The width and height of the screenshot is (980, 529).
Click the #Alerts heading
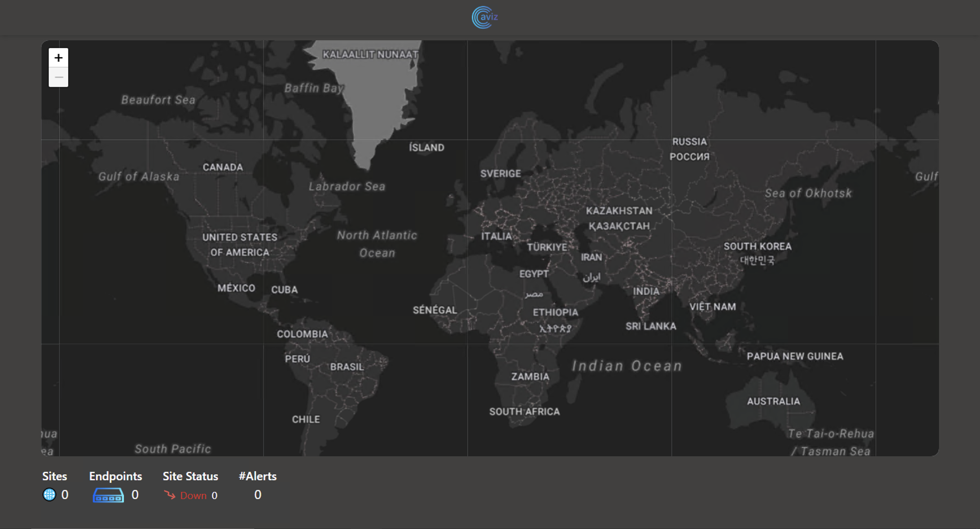tap(258, 476)
